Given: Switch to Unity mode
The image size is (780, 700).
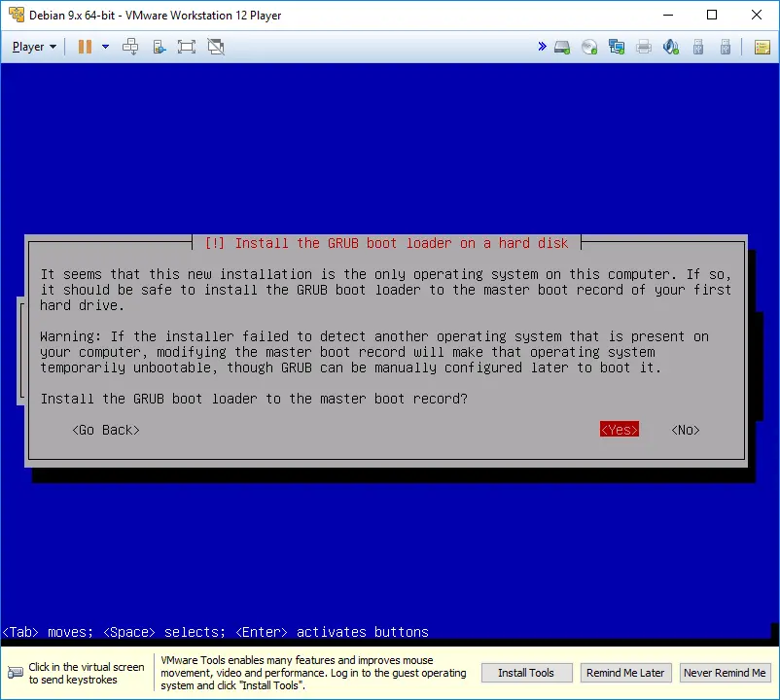Looking at the screenshot, I should pos(216,47).
